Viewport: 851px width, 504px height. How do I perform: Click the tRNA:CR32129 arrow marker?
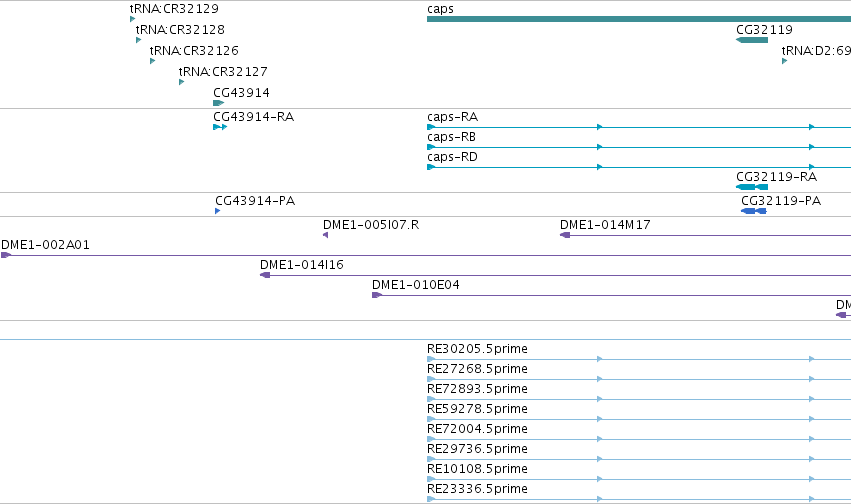click(132, 19)
